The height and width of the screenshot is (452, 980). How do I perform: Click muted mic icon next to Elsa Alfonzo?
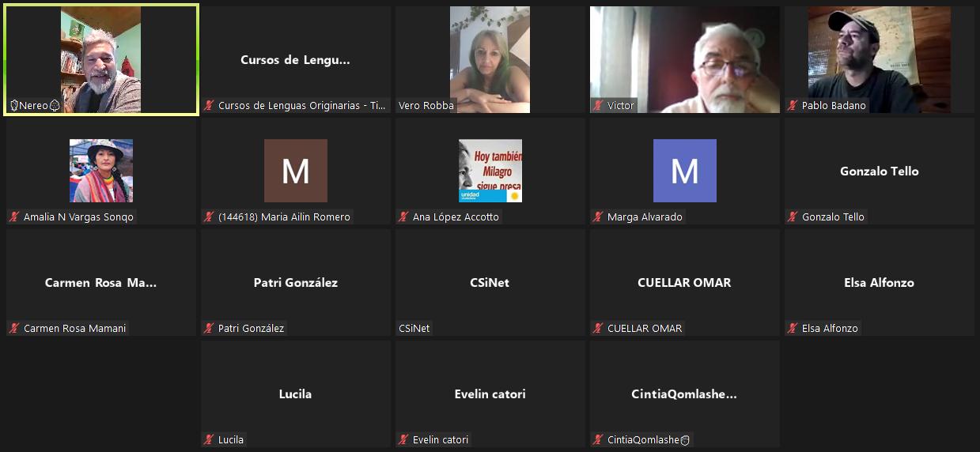coord(793,329)
